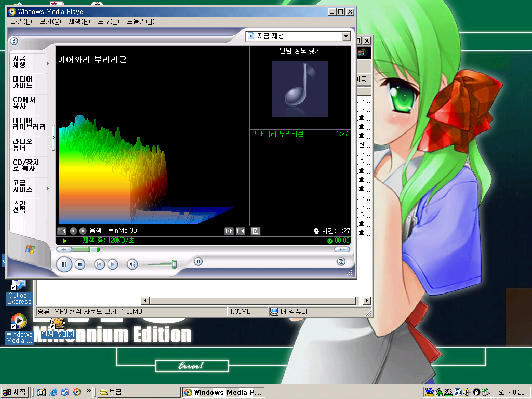The height and width of the screenshot is (399, 532).
Task: Pause the playing track
Action: click(64, 264)
